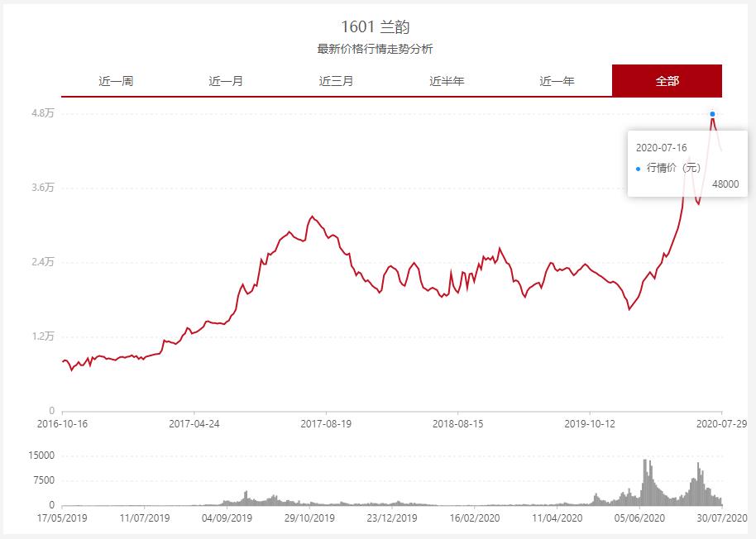Click the price line at its 2017-08-19 peak

313,216
